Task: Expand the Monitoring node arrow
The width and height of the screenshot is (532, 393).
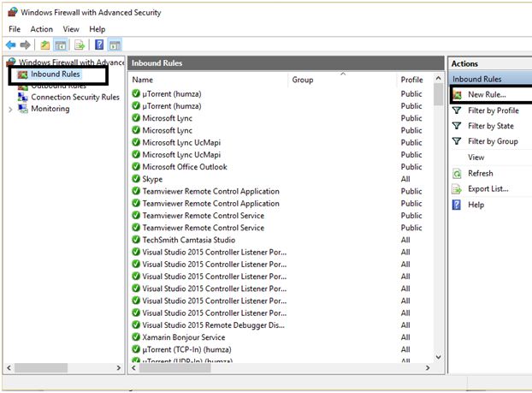Action: (x=10, y=110)
